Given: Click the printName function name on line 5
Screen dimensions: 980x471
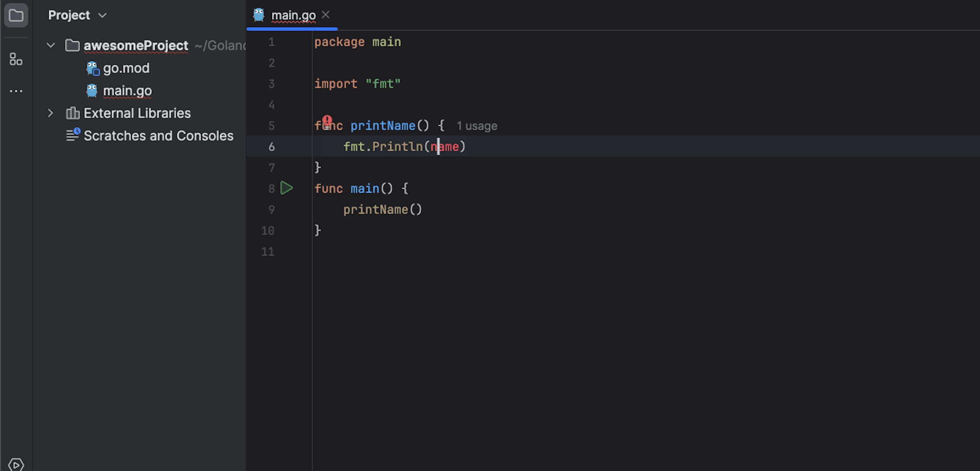Looking at the screenshot, I should tap(382, 125).
